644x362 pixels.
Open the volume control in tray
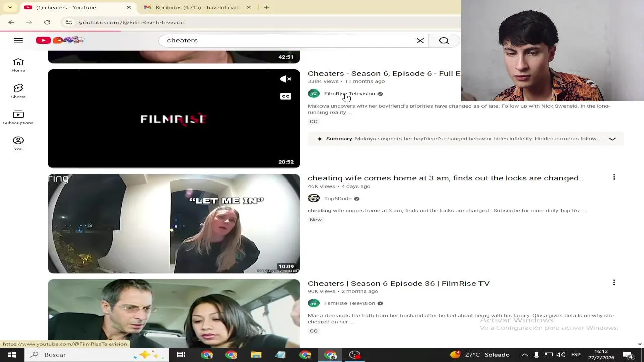(x=561, y=355)
